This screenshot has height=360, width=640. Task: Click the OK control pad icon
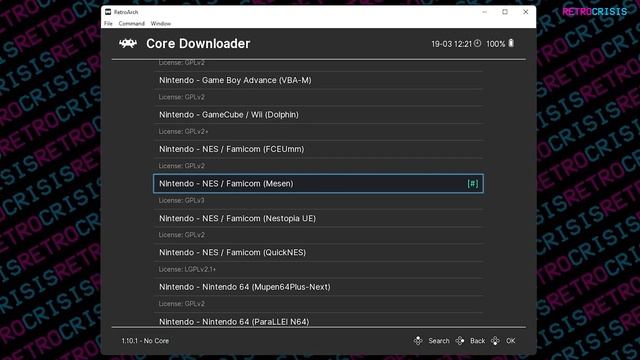coord(495,340)
